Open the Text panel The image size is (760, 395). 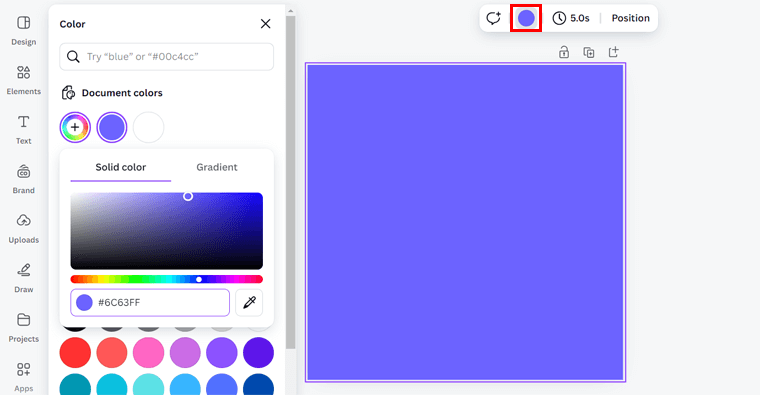[23, 130]
